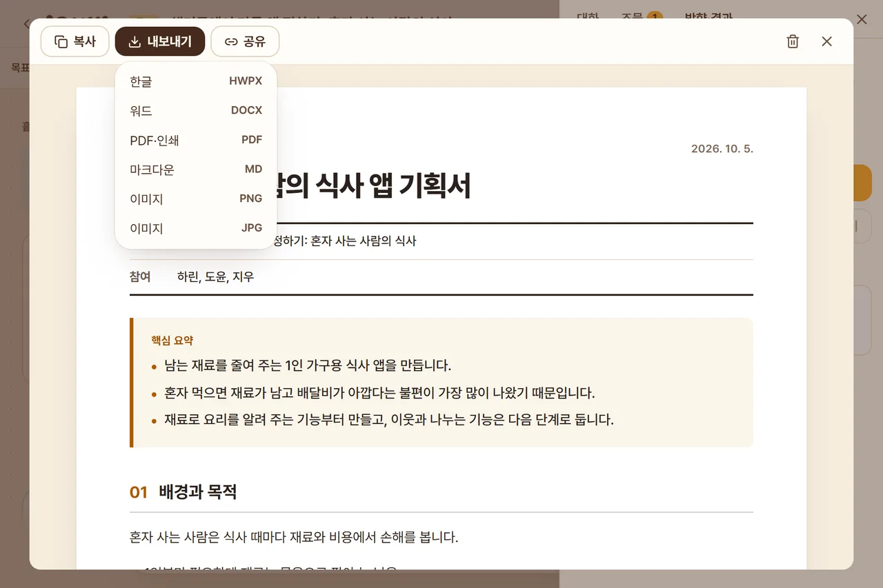Screen dimensions: 883x588
Task: Click the 참여 label in the document
Action: click(140, 277)
